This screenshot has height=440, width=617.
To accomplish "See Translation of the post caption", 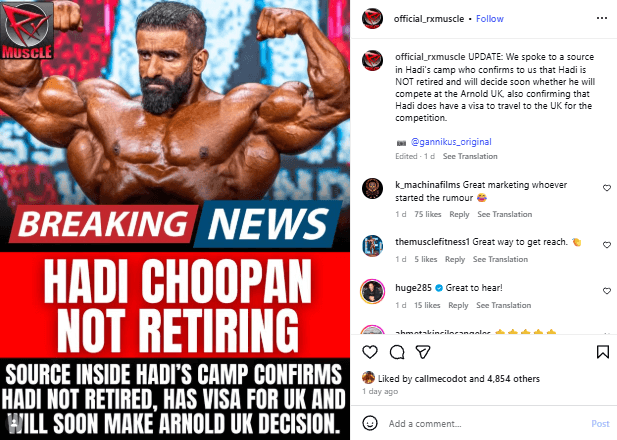I will 470,156.
